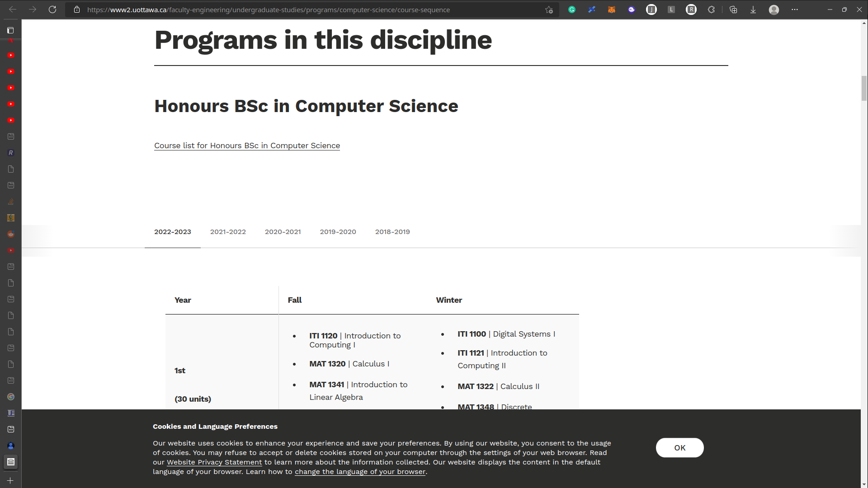Open the Collections icon in the toolbar
This screenshot has width=868, height=488.
point(733,9)
